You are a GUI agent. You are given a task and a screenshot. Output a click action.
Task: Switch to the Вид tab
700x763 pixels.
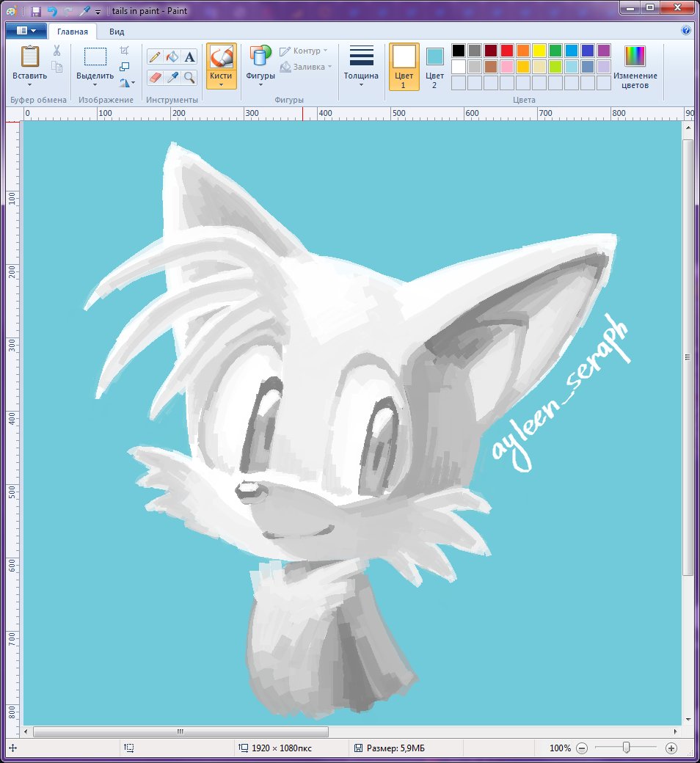117,32
